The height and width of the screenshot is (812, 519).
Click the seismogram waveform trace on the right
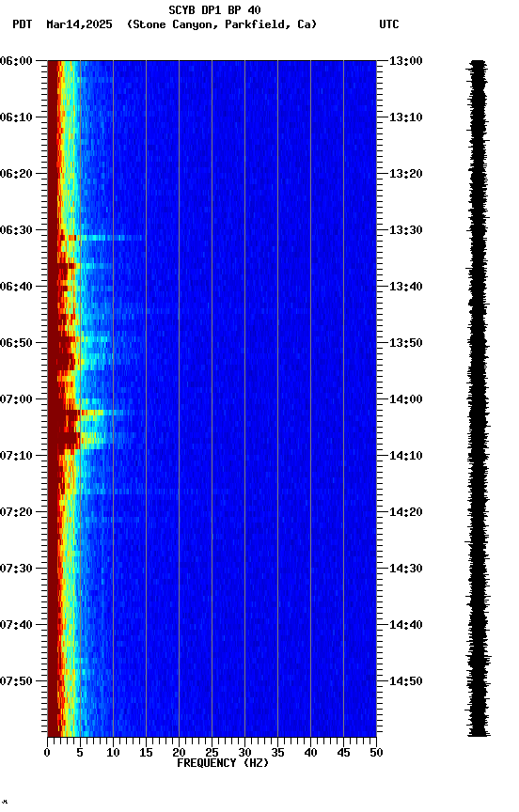[x=478, y=398]
